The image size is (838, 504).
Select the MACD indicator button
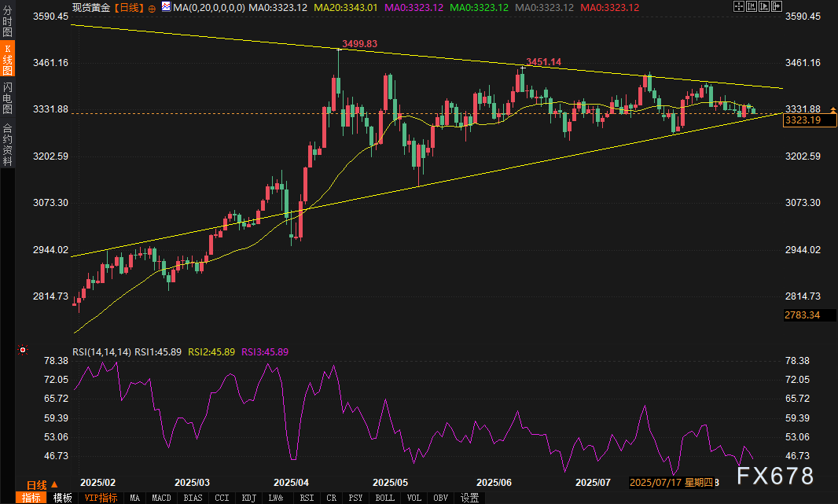tap(161, 498)
